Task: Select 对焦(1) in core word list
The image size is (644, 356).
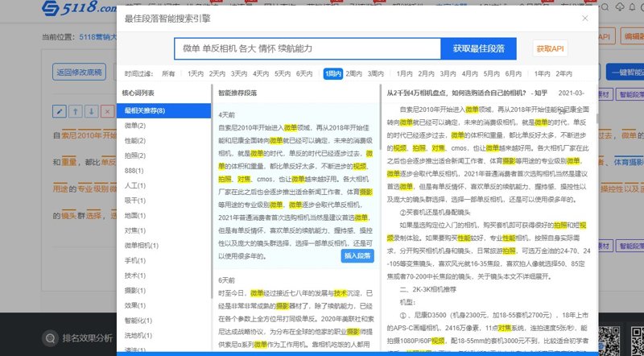Action: coord(135,230)
